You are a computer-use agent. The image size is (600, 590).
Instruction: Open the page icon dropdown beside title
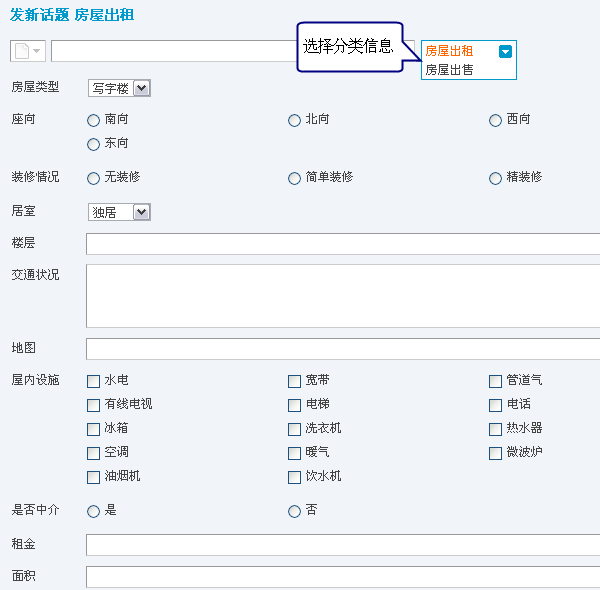[28, 51]
